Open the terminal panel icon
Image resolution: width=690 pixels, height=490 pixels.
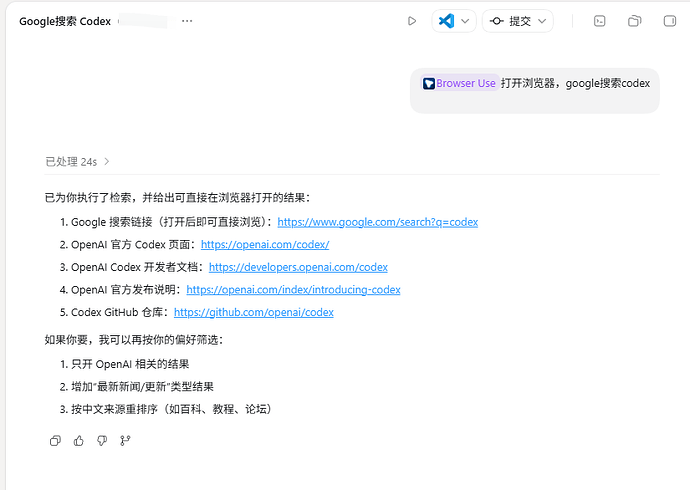point(599,21)
